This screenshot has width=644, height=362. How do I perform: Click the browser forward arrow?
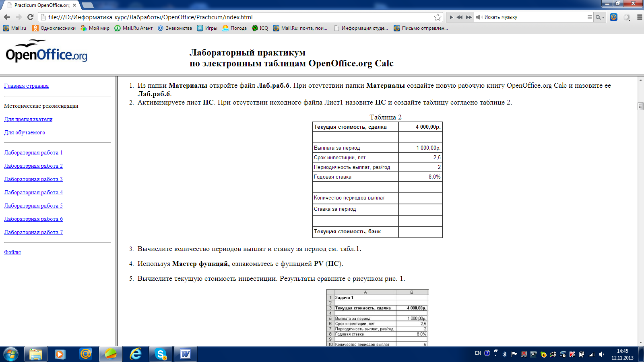[x=19, y=17]
